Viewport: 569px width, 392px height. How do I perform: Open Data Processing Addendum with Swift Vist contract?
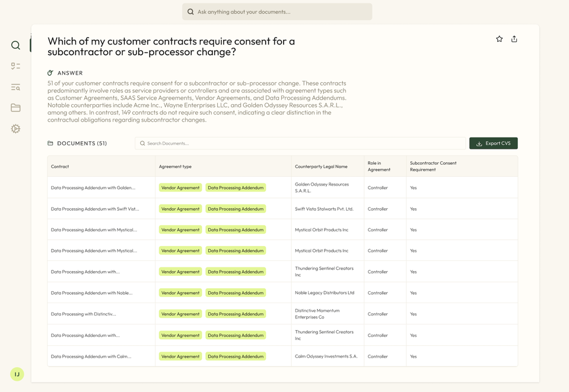tap(95, 209)
